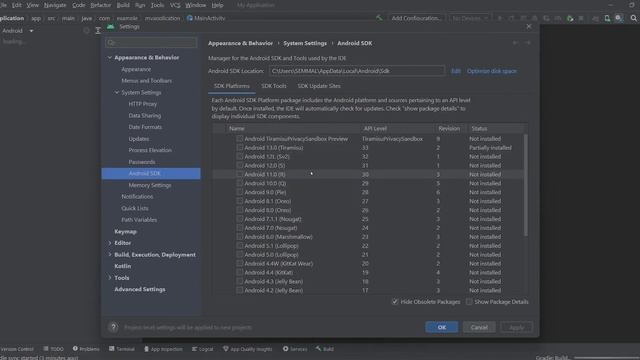Select Advanced Settings entry

[140, 289]
